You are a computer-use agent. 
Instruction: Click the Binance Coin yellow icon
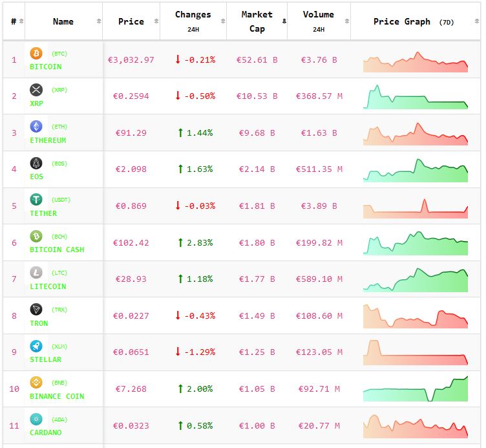[x=36, y=383]
